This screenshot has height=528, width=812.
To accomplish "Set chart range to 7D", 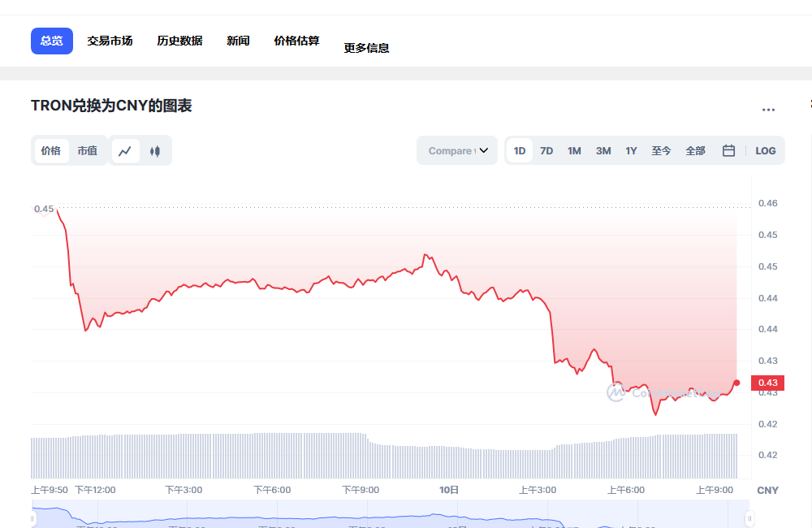I will point(546,151).
